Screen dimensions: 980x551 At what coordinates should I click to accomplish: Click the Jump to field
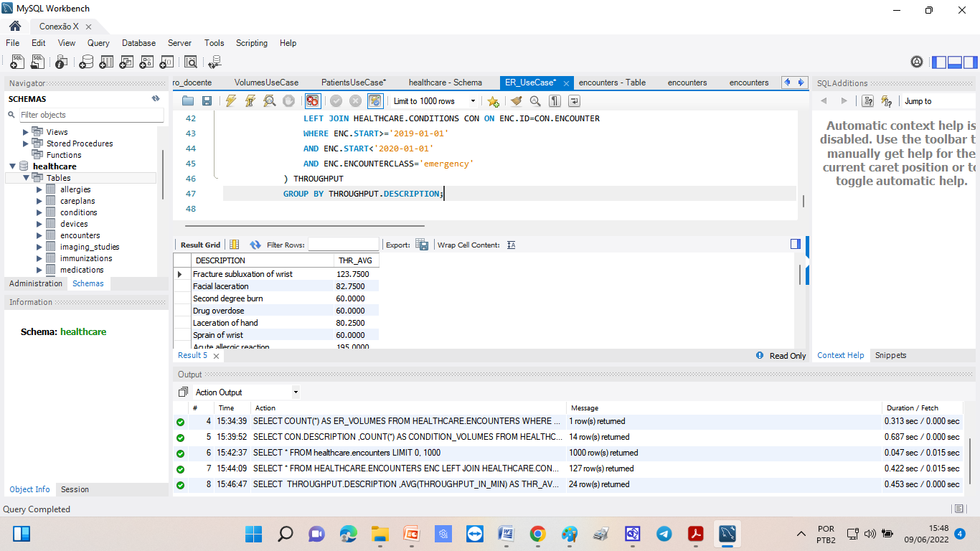(938, 101)
